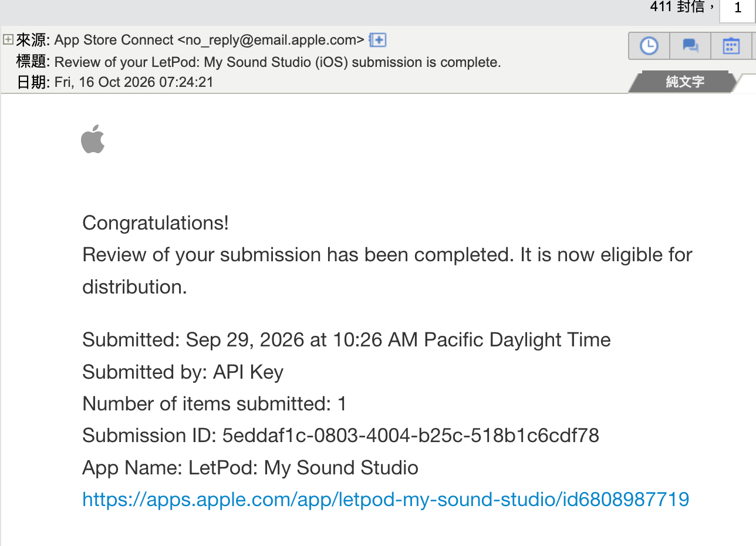The image size is (756, 546).
Task: Click 'App Name: LetPod: My Sound Studio' line
Action: click(x=251, y=468)
